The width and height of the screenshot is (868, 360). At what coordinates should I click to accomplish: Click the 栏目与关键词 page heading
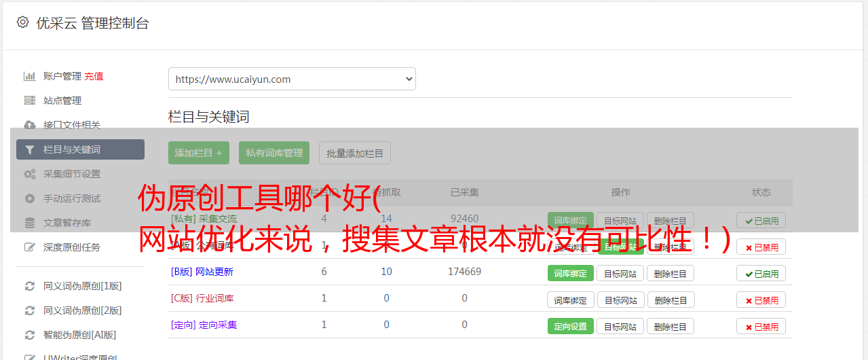(x=208, y=117)
